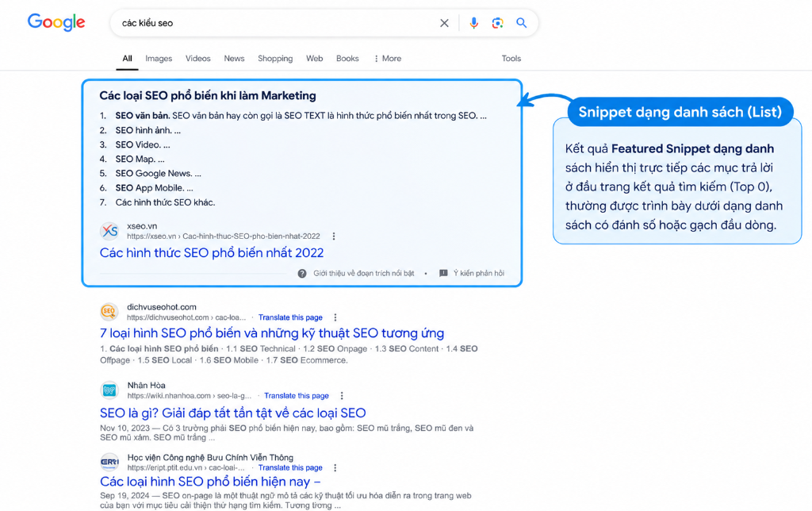Click the Google logo
Image resolution: width=812 pixels, height=511 pixels.
pyautogui.click(x=56, y=22)
